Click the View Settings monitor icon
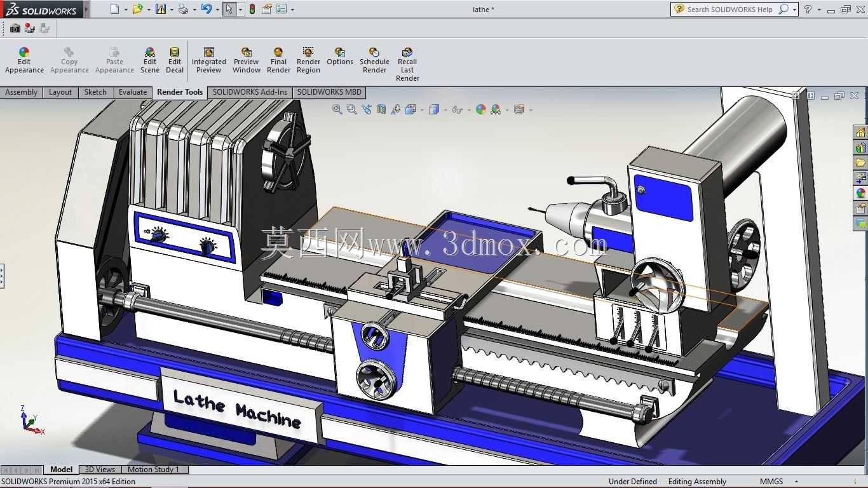Viewport: 868px width, 488px height. 519,109
